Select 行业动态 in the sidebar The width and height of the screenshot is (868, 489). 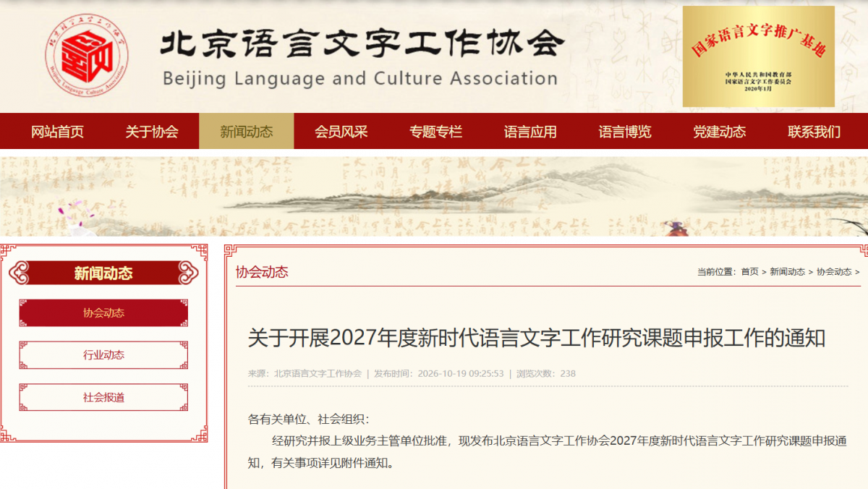(x=103, y=355)
